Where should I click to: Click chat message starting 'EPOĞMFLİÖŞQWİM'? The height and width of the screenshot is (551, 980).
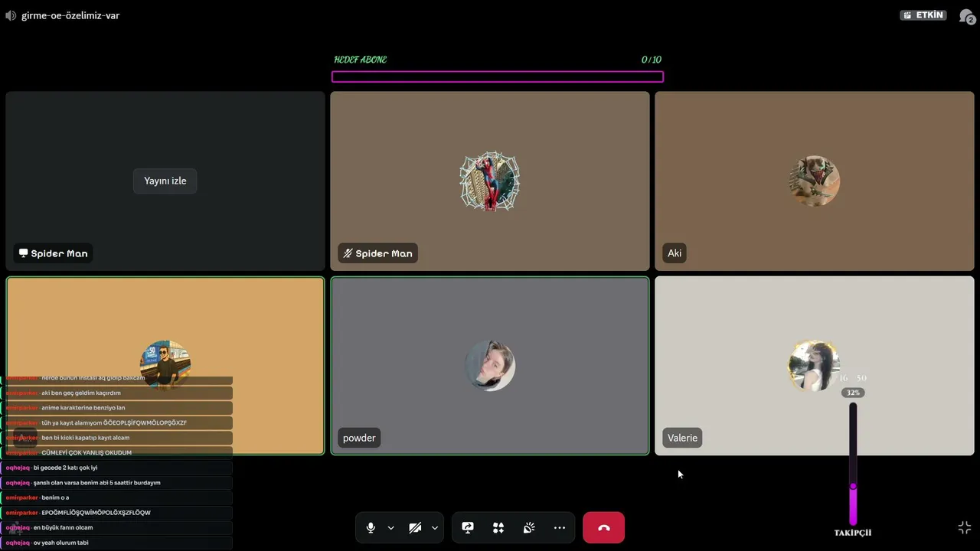pos(96,513)
